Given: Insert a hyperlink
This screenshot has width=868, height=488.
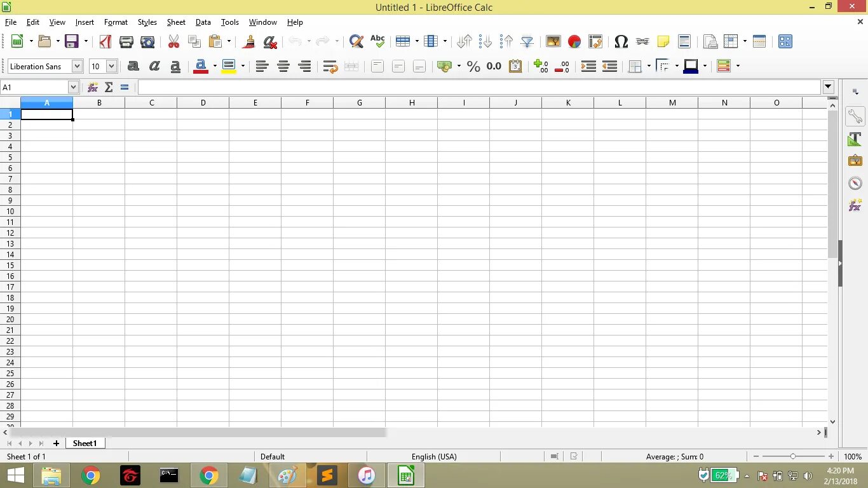Looking at the screenshot, I should coord(642,41).
